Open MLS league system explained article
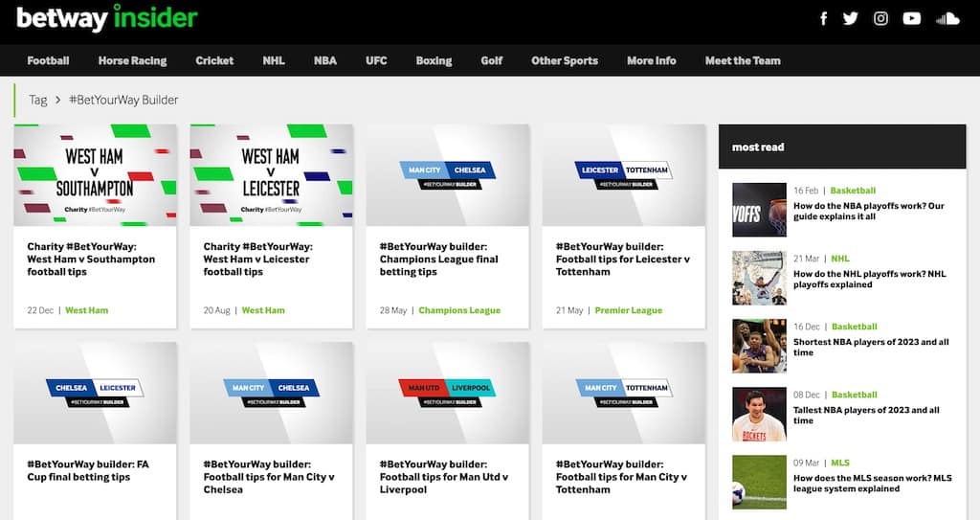This screenshot has width=980, height=520. (x=873, y=483)
